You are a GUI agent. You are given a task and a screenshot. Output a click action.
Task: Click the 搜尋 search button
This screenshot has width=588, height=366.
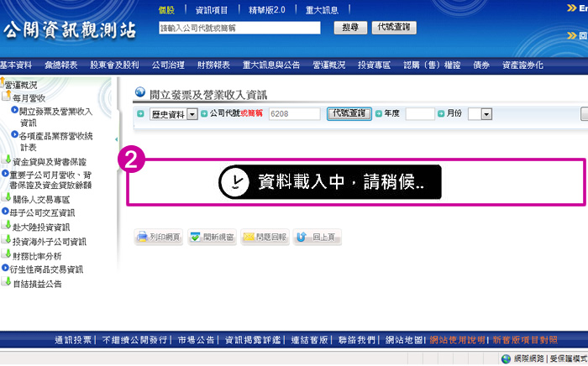pos(349,28)
